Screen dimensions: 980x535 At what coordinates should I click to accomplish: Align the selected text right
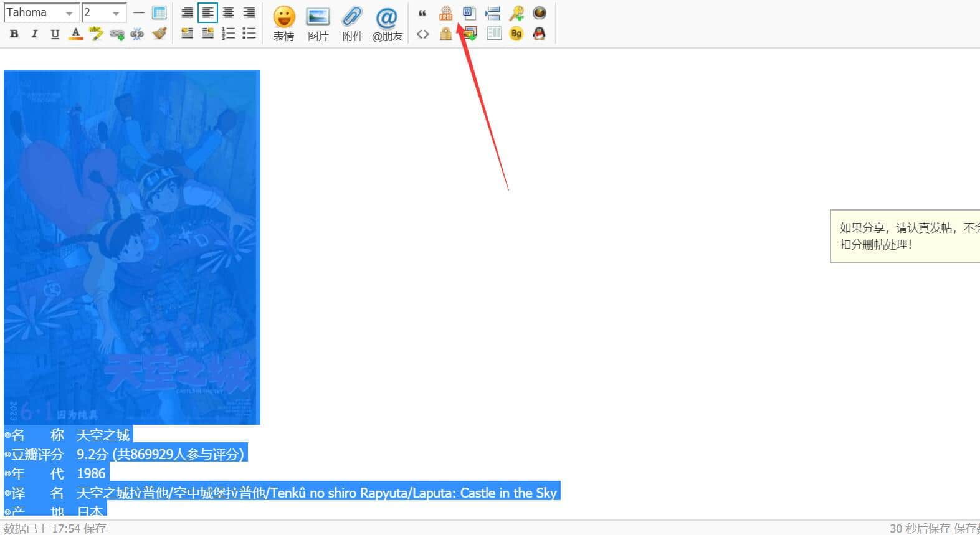(x=249, y=12)
